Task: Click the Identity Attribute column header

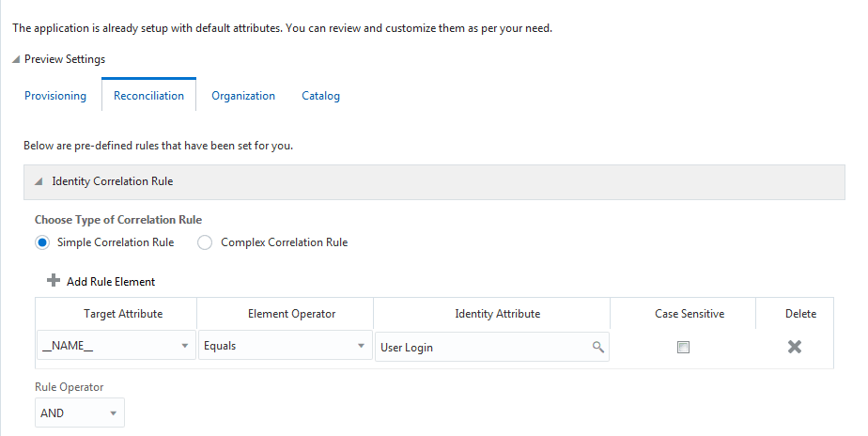Action: point(497,314)
